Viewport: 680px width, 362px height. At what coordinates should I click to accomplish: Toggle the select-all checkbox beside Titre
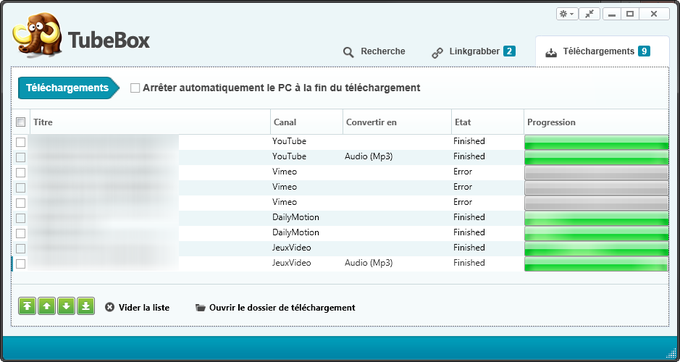pos(21,122)
